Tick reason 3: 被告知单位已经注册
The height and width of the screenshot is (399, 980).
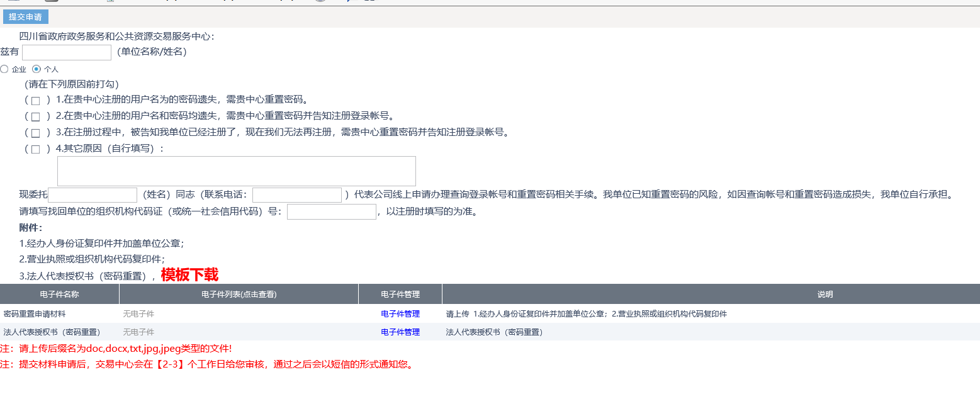pyautogui.click(x=36, y=133)
